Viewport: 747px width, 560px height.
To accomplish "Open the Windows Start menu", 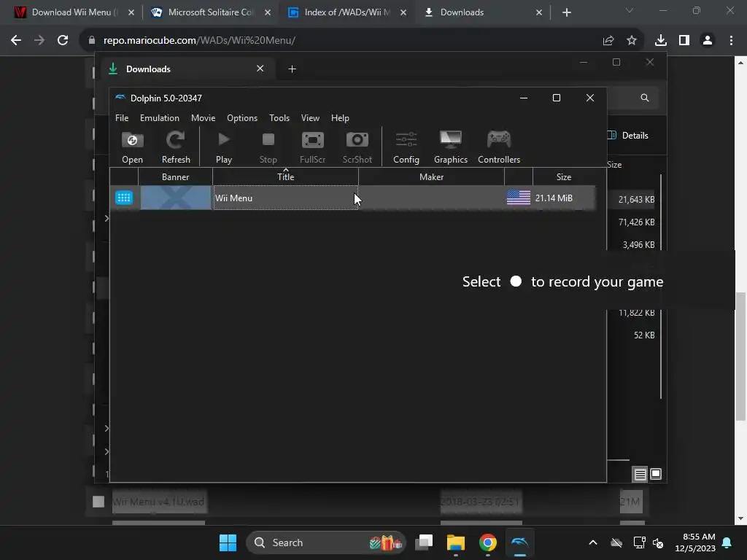I will [x=228, y=542].
